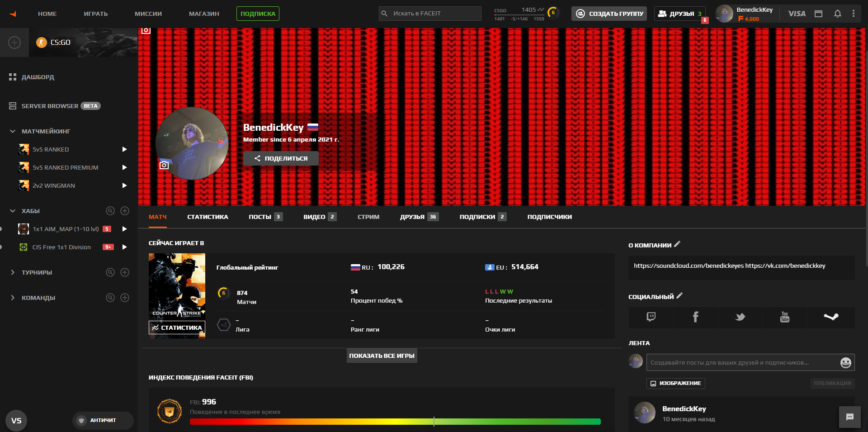Click the VS circular button
This screenshot has width=868, height=432.
pyautogui.click(x=16, y=421)
